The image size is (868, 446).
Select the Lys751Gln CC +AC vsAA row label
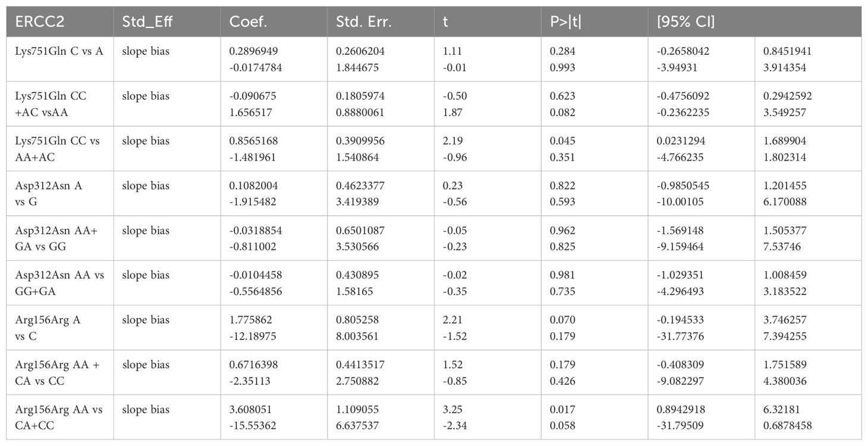[x=52, y=104]
